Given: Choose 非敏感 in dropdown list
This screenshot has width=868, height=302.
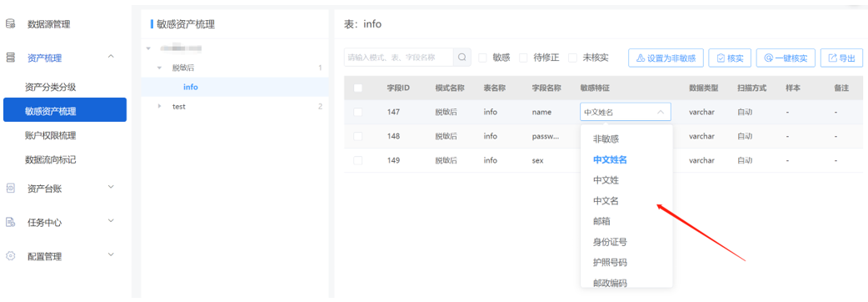Looking at the screenshot, I should point(606,139).
